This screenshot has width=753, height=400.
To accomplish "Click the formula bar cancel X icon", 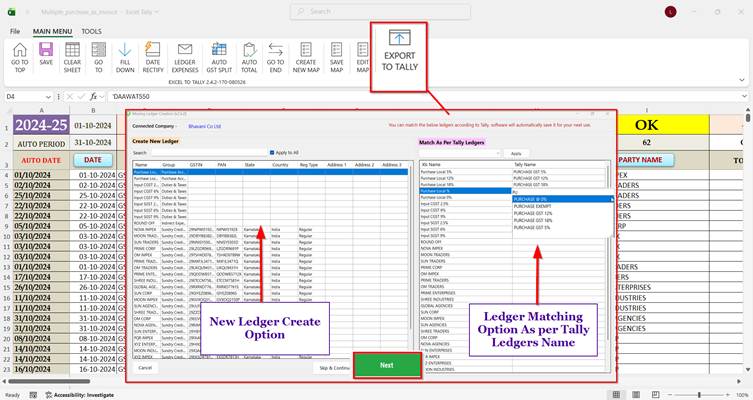I will click(x=70, y=97).
